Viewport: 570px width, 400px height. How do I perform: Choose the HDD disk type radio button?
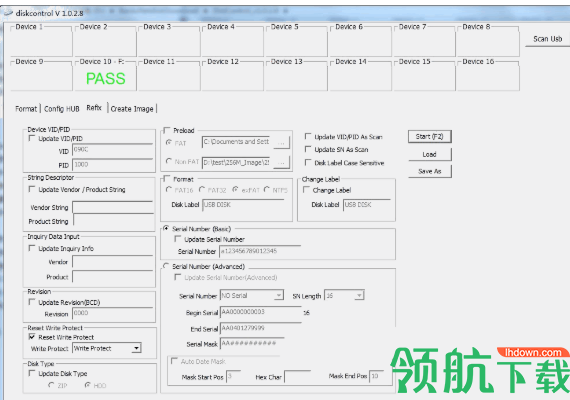88,385
